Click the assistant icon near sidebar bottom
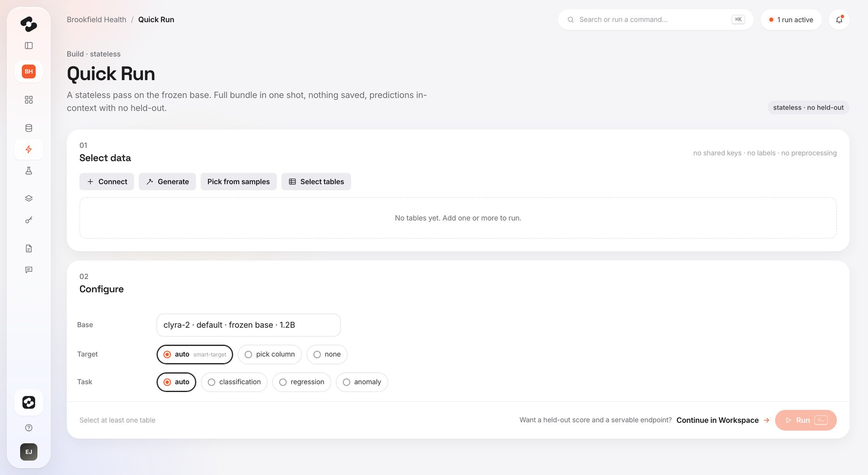The image size is (868, 475). (28, 402)
